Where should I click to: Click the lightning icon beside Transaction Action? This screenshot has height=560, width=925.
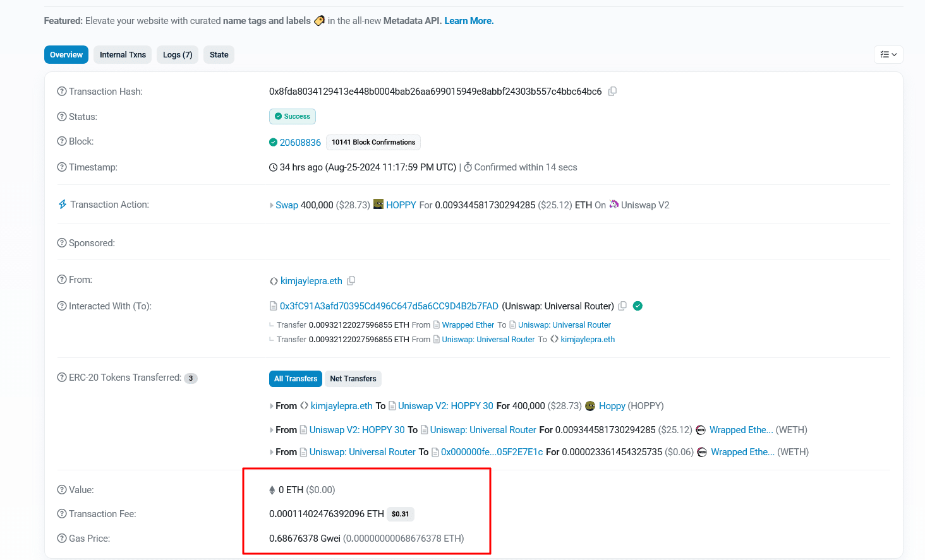63,205
